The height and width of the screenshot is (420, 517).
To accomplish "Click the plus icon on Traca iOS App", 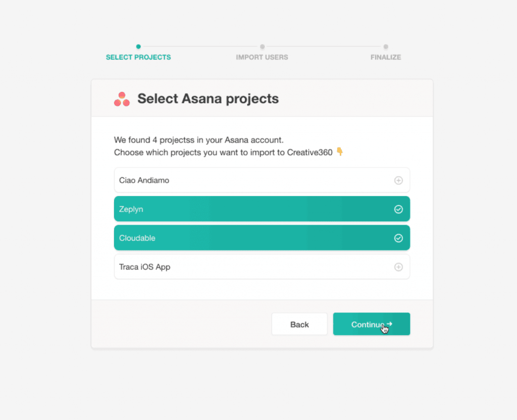I will 398,267.
